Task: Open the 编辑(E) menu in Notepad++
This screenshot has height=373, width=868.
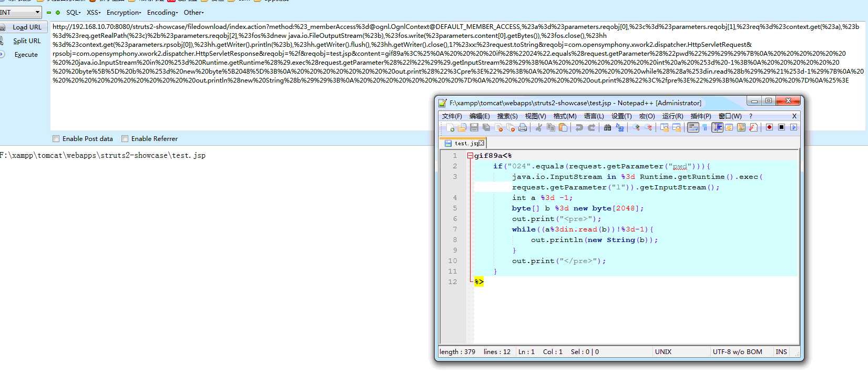Action: [479, 116]
